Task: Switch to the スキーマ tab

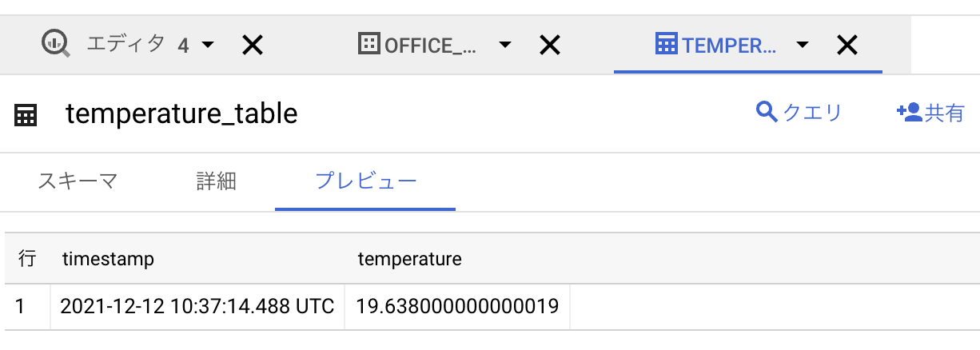Action: click(x=78, y=181)
